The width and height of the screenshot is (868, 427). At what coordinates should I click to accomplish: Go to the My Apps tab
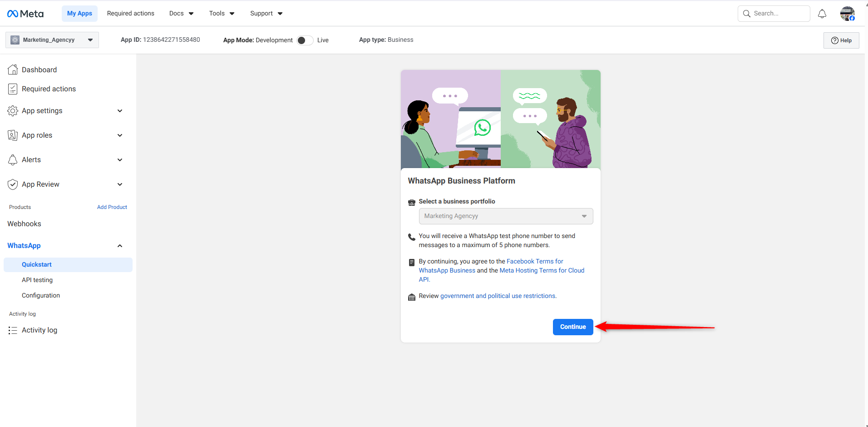coord(79,14)
